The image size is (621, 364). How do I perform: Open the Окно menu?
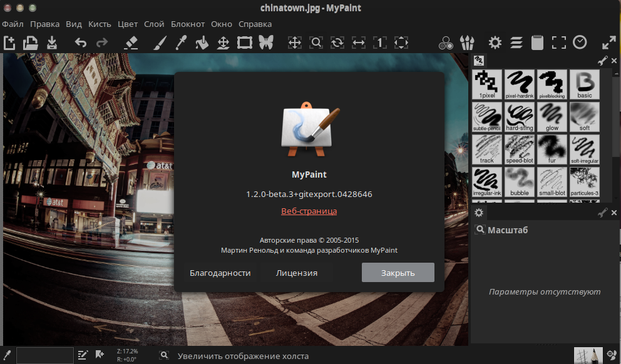click(x=222, y=24)
